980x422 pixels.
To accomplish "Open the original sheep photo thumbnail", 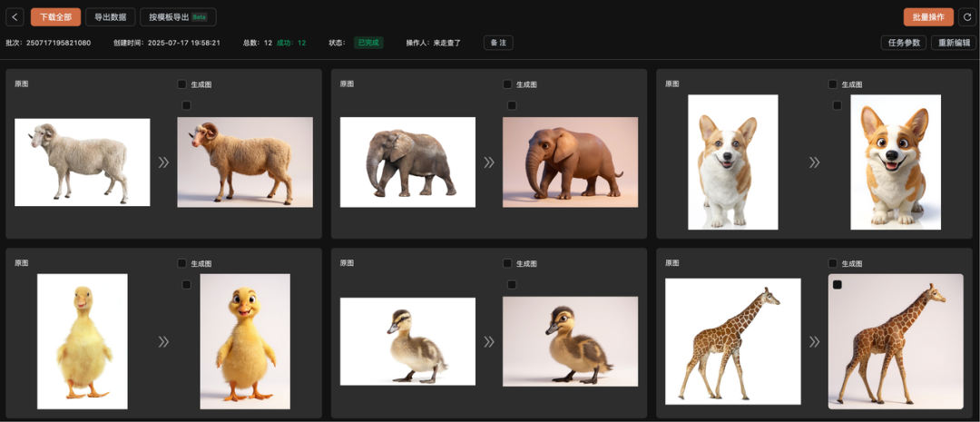I will pyautogui.click(x=82, y=162).
